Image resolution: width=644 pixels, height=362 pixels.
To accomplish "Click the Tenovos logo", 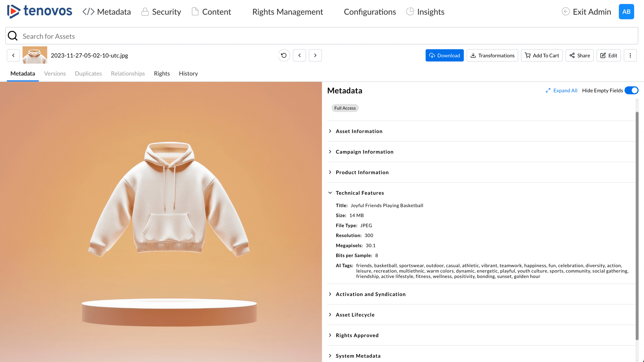I will tap(39, 11).
